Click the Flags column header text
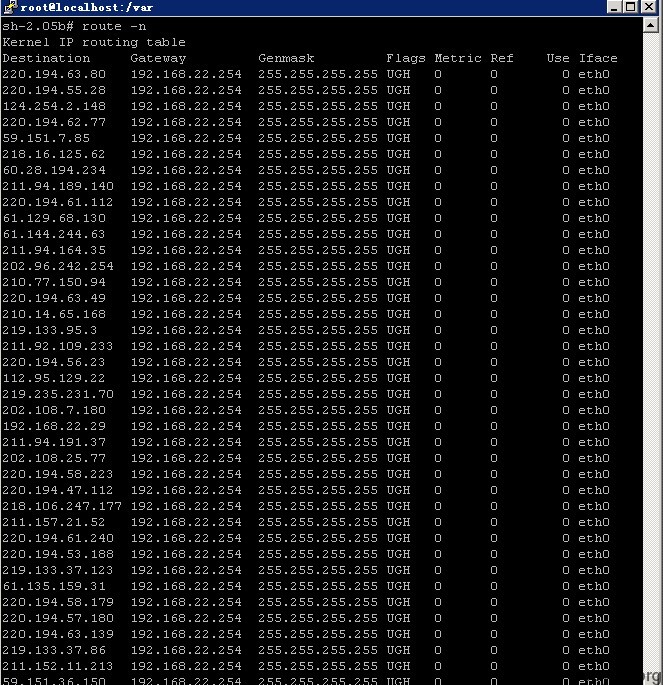 [x=406, y=58]
